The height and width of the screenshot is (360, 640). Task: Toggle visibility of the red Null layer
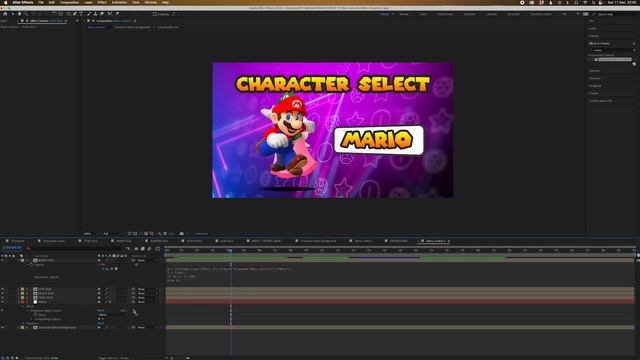point(2,302)
